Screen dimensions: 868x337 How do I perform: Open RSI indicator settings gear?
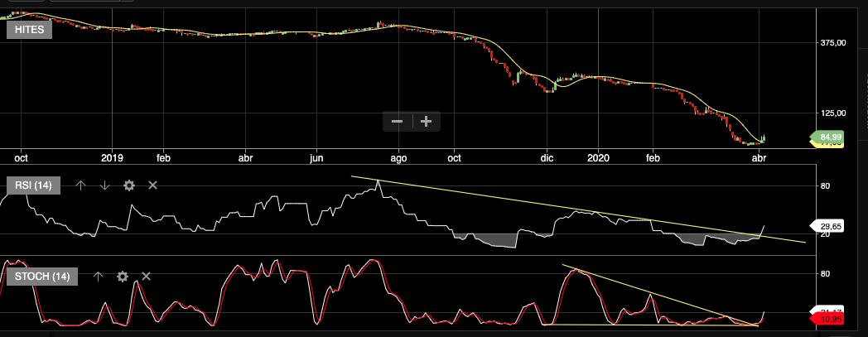(x=128, y=185)
